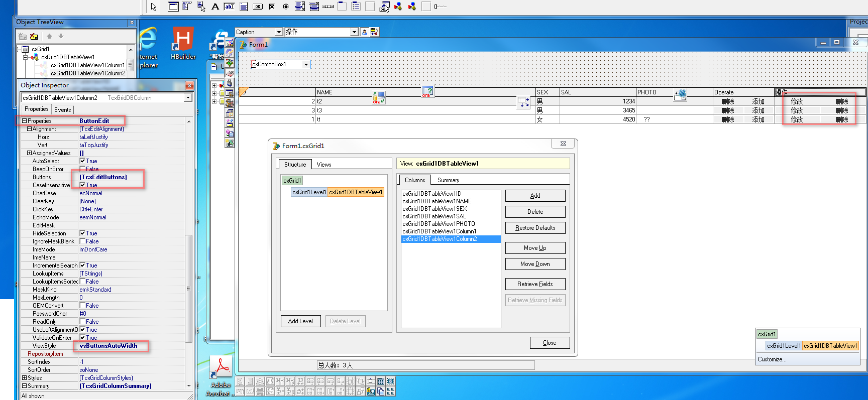This screenshot has height=400, width=868.
Task: Expand the AssignedValues property
Action: 29,153
